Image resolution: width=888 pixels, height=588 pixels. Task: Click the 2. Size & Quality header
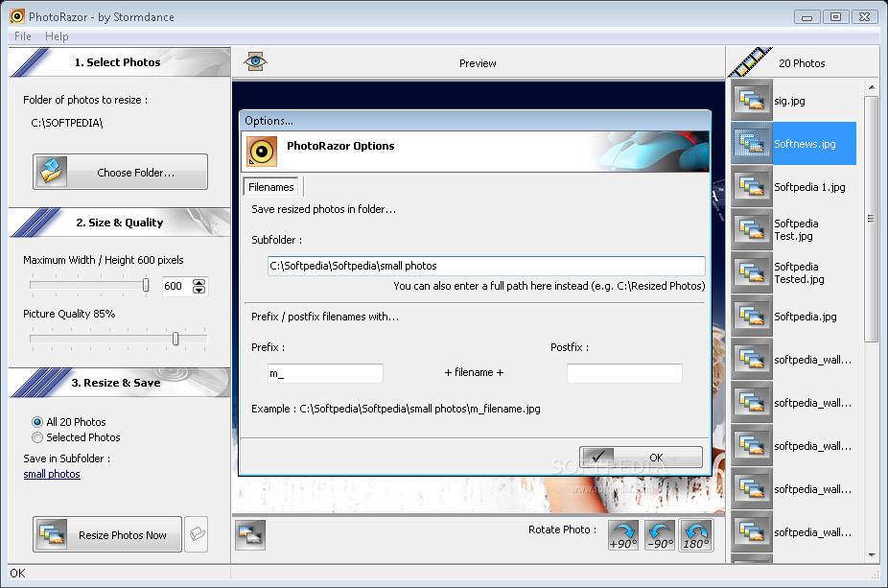120,223
